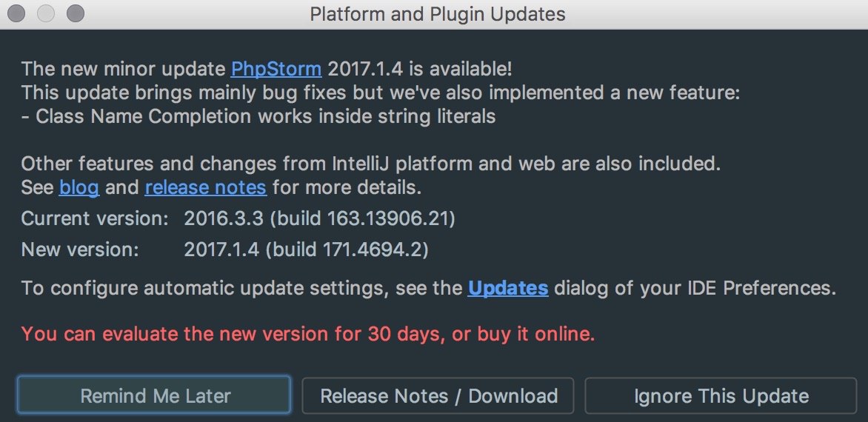Open the blog link

(79, 187)
